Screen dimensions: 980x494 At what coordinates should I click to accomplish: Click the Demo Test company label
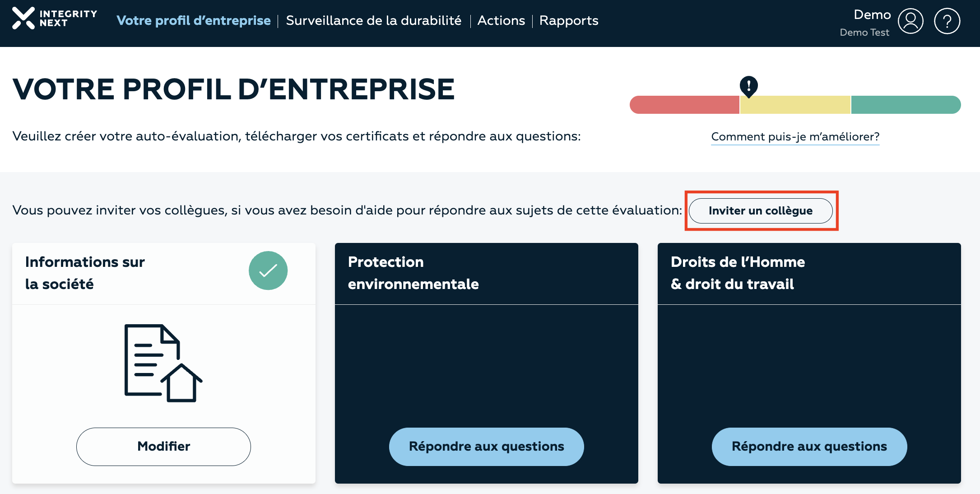point(864,33)
